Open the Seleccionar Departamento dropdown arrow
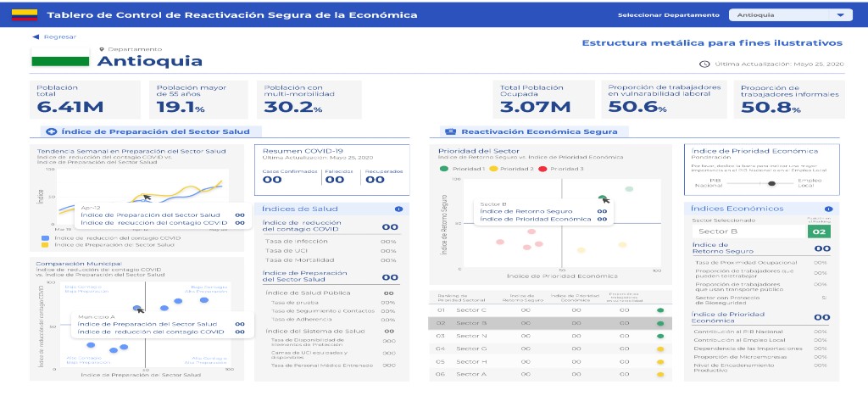 (x=840, y=15)
